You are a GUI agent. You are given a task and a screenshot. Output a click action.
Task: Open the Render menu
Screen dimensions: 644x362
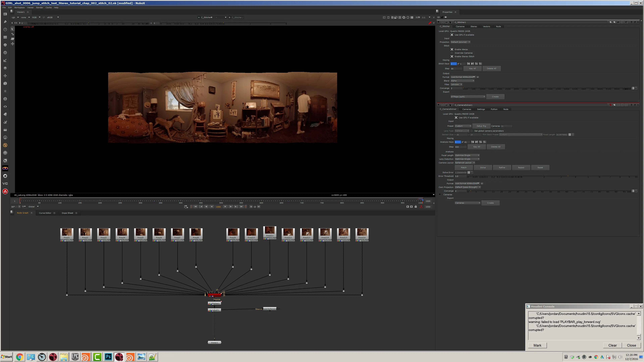click(40, 8)
